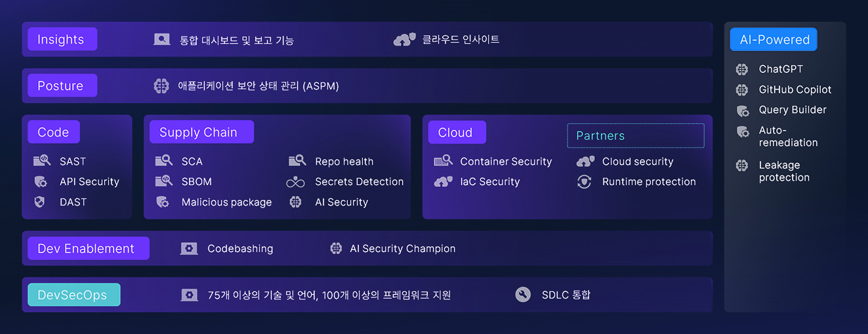Select the Insights category label

coord(62,39)
